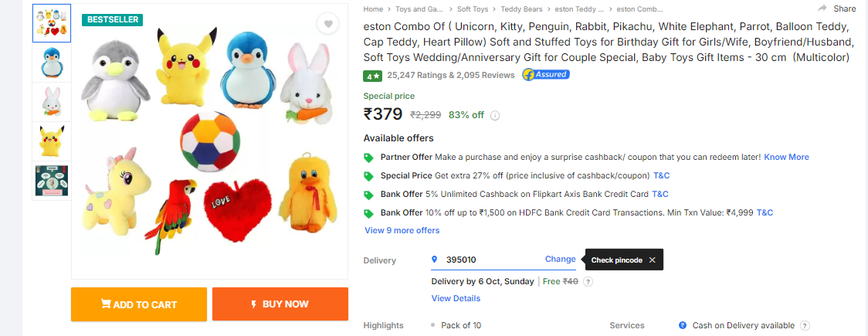Close the Check pincode tooltip

coord(652,260)
